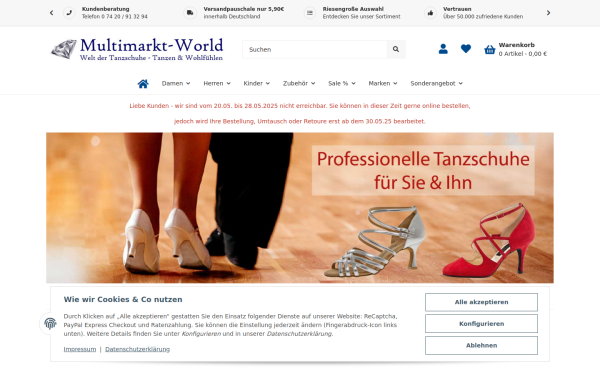
Task: Click the truck icon for Versandpauschale
Action: (190, 13)
